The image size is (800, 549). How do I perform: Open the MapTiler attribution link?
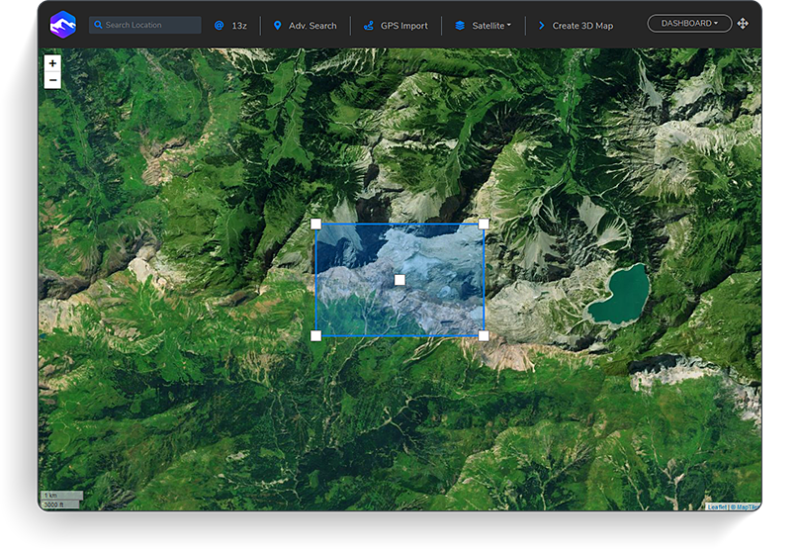pos(745,507)
